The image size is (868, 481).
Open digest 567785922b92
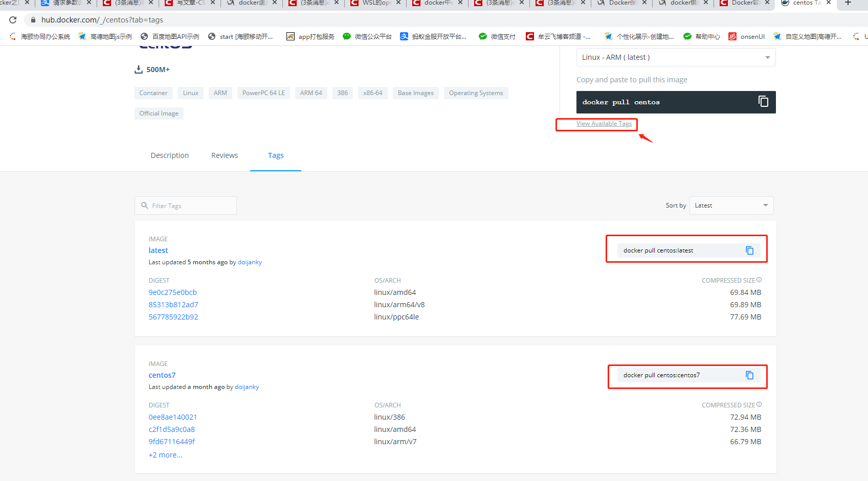click(x=173, y=317)
